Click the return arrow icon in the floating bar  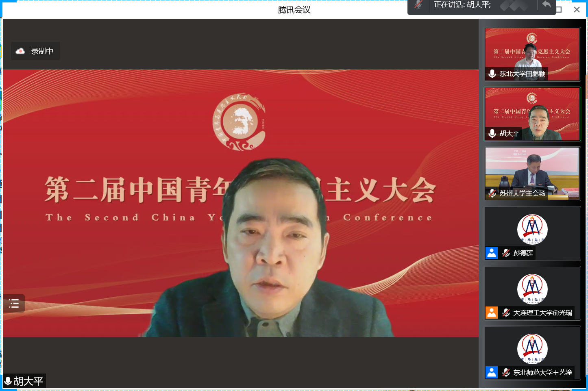(547, 5)
